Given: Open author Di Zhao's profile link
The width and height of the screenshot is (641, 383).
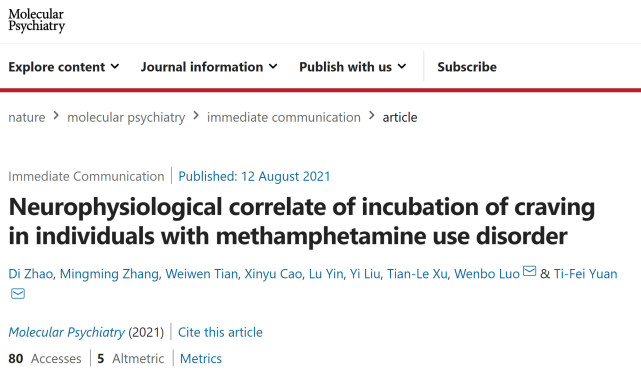Looking at the screenshot, I should (31, 273).
